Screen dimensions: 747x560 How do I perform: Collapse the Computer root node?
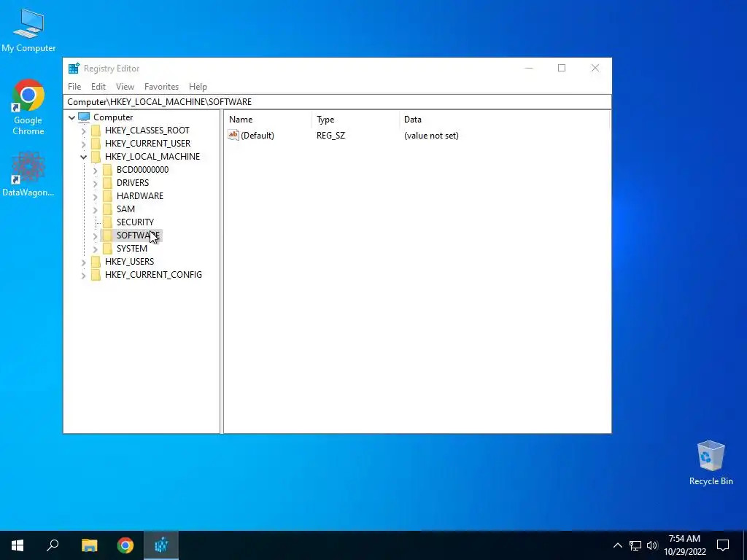point(72,117)
